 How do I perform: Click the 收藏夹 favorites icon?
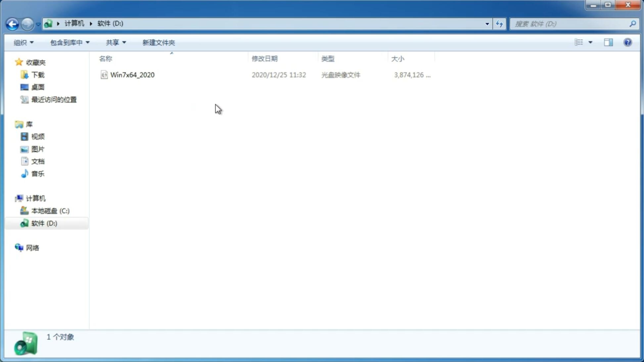click(19, 62)
